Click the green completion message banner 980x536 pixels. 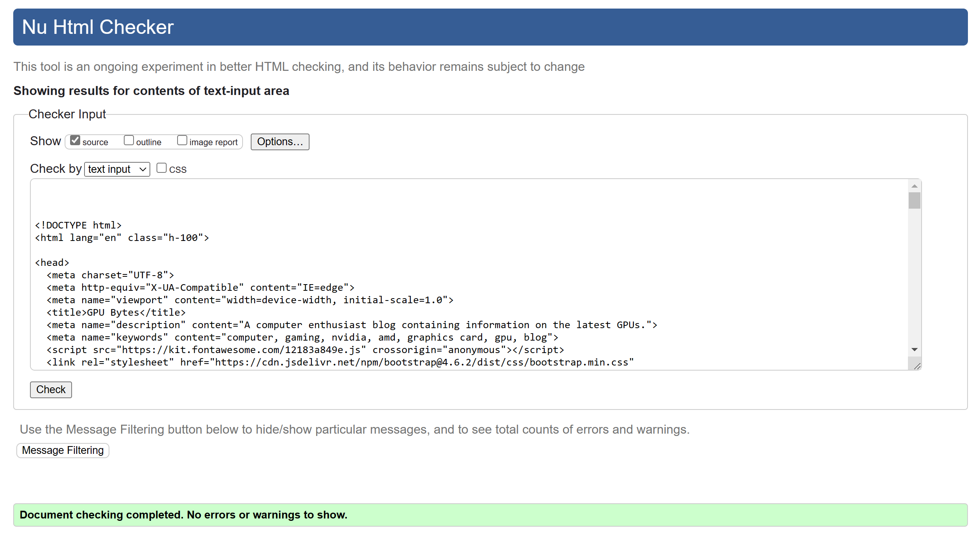click(x=490, y=515)
